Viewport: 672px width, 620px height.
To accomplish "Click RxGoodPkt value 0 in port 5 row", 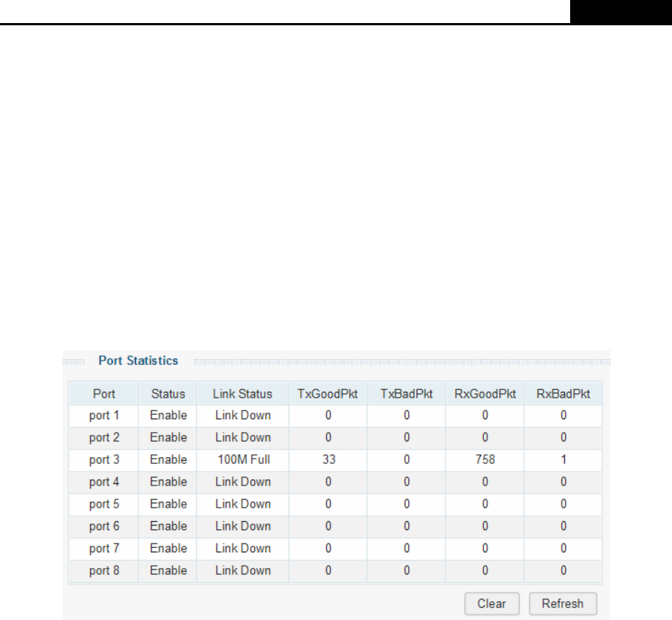I will [x=485, y=504].
